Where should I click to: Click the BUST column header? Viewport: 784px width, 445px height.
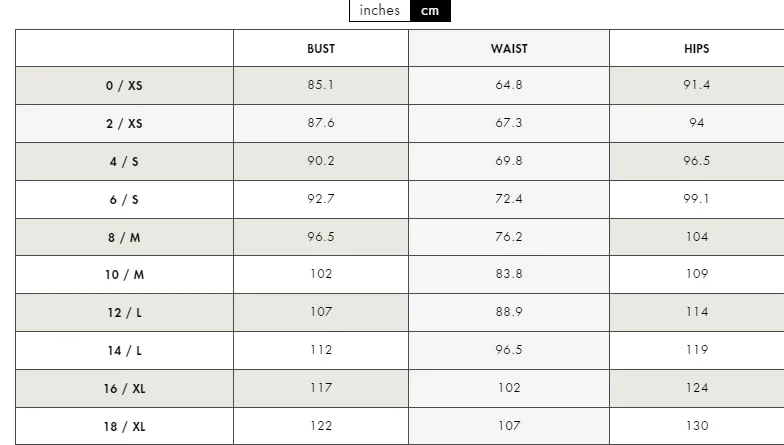pos(321,48)
